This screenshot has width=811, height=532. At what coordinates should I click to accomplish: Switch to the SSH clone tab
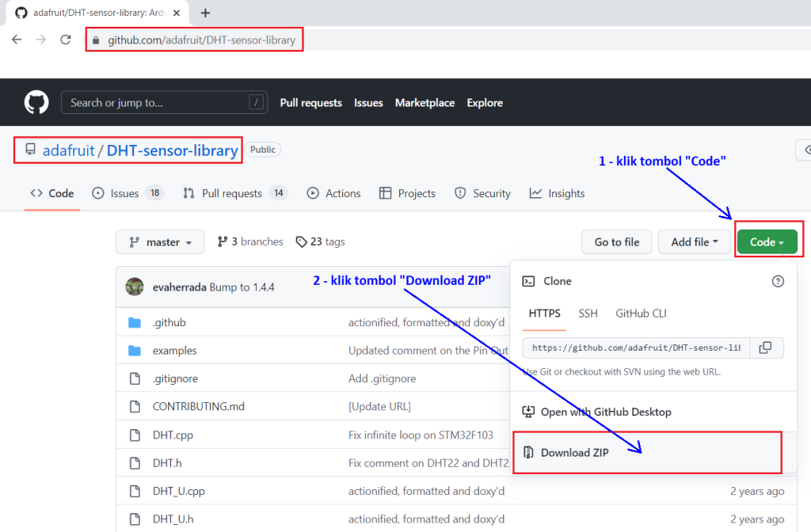tap(588, 313)
